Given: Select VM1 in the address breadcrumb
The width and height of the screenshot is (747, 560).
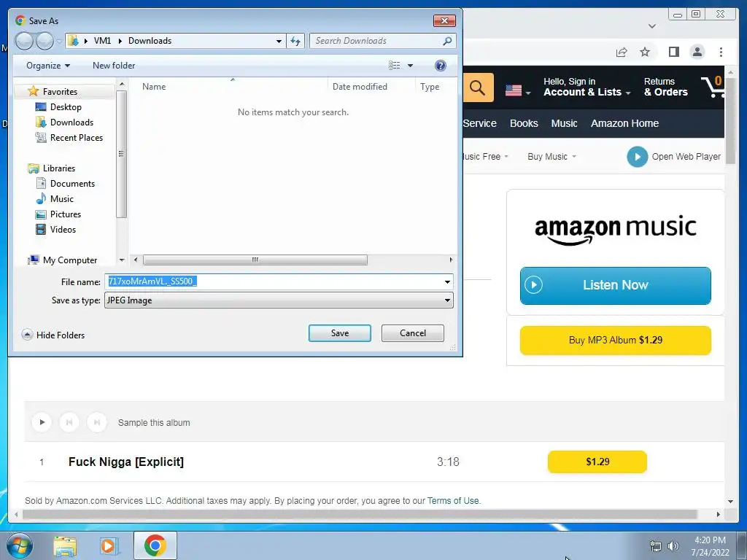Looking at the screenshot, I should pos(102,41).
